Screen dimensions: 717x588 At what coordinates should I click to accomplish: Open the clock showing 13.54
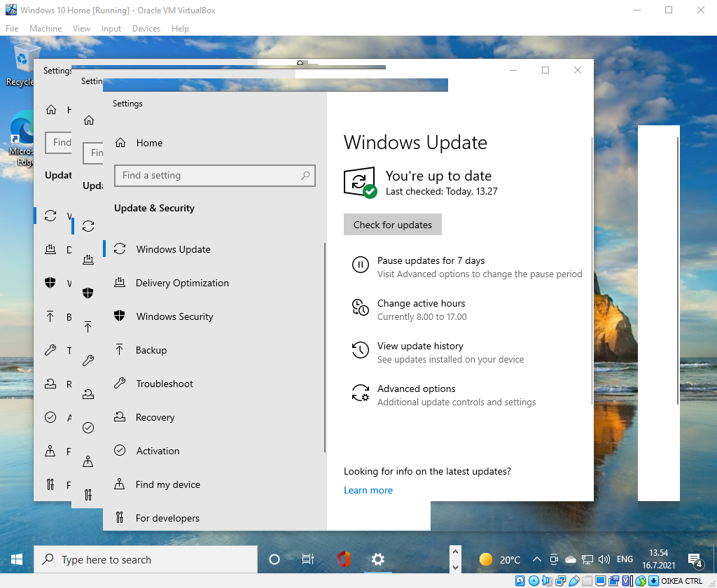(x=658, y=559)
